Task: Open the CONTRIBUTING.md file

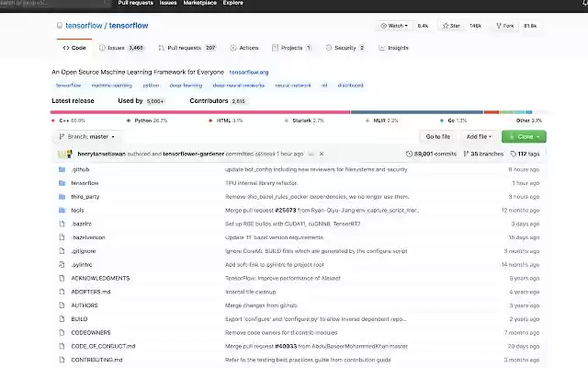Action: [96, 360]
